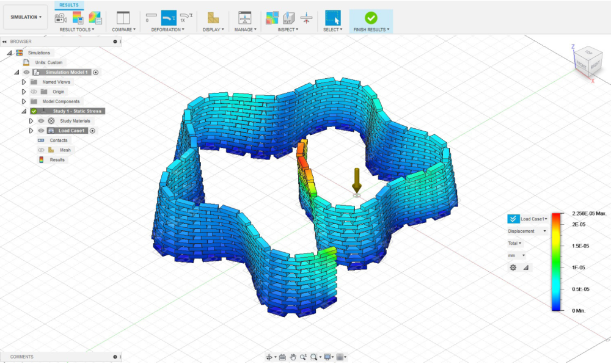Activate Simulation Model 1 radio button

[96, 72]
